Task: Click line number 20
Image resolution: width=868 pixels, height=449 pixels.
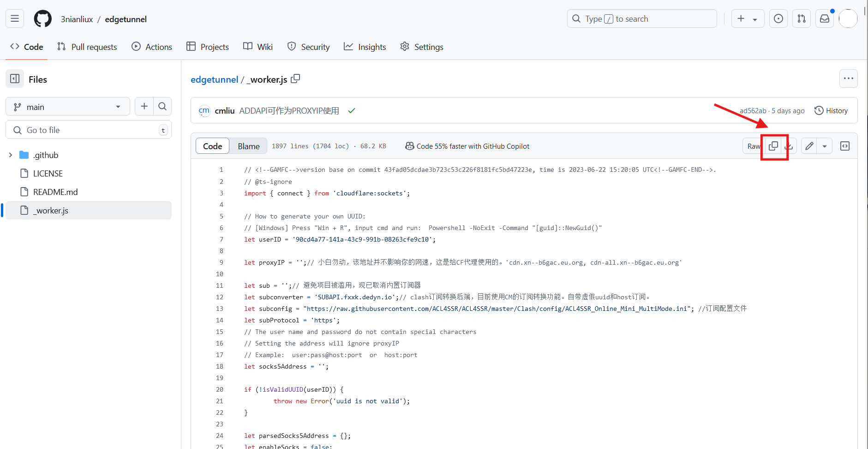Action: click(220, 389)
